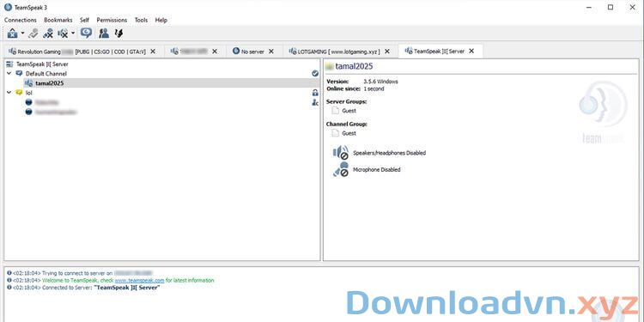Close the TeamSpeak ]I[ Server tab
This screenshot has width=644, height=322.
tap(471, 51)
